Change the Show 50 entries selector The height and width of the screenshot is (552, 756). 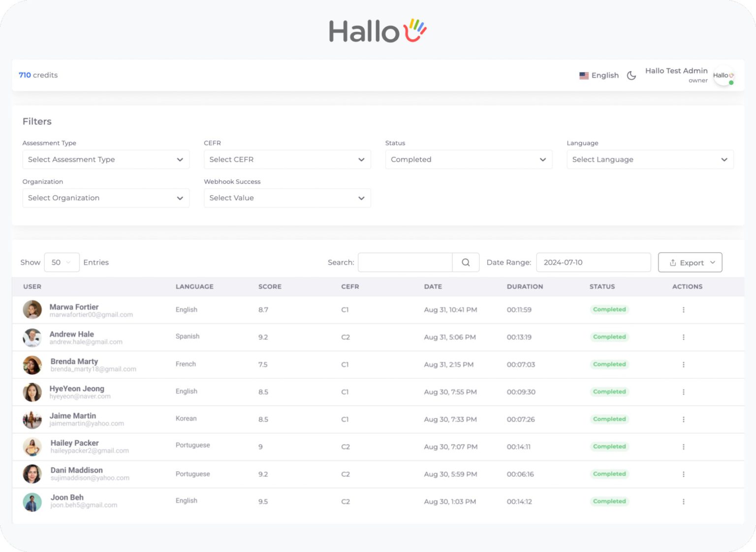click(x=62, y=262)
